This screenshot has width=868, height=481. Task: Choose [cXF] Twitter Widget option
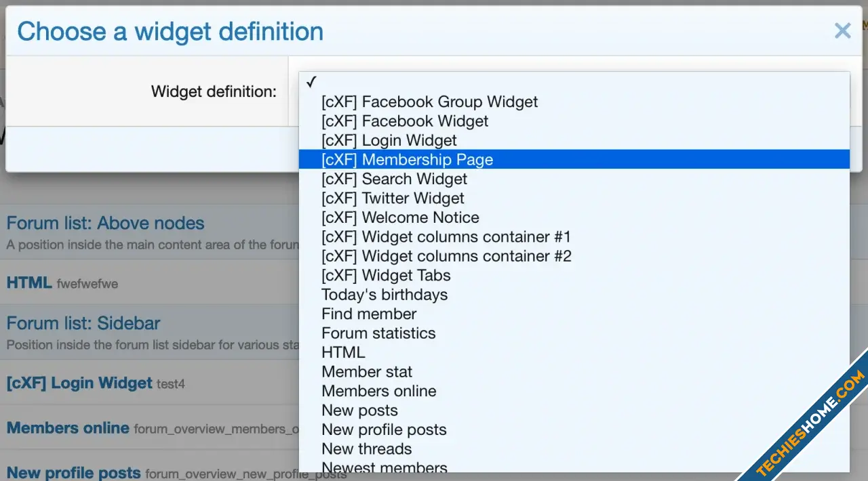(x=574, y=198)
